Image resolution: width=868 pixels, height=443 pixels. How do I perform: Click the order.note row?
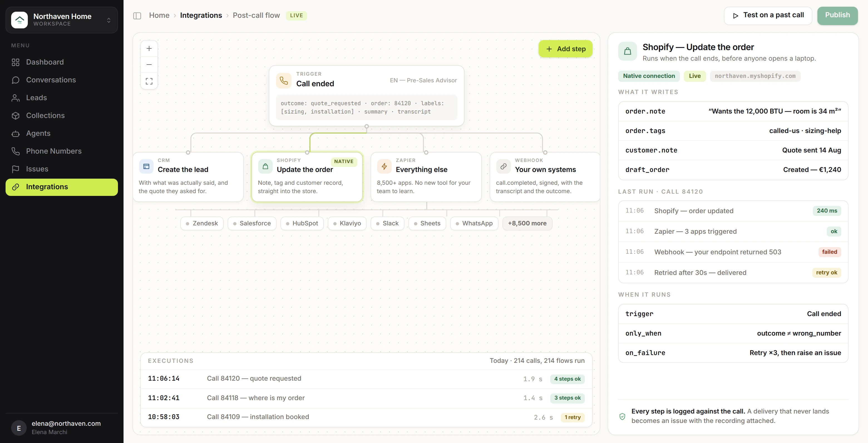[733, 112]
